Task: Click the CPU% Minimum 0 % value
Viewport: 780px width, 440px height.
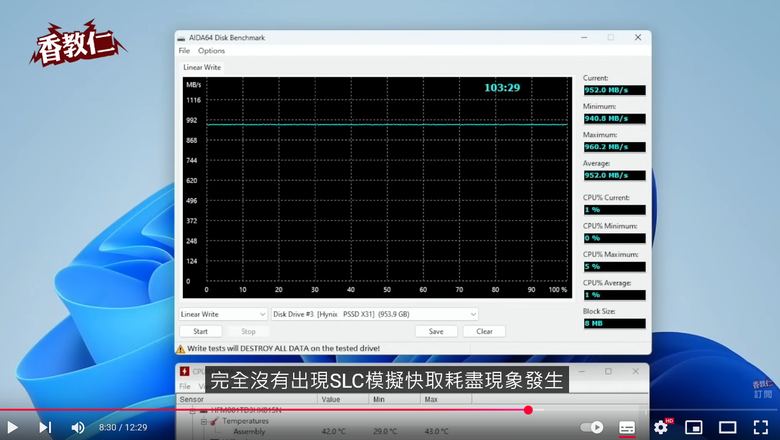Action: point(615,238)
